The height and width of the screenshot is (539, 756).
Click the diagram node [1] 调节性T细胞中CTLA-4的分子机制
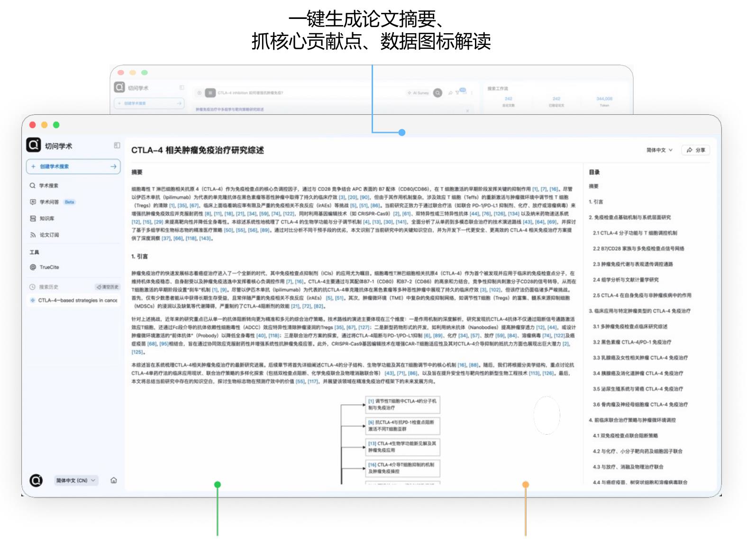point(402,404)
